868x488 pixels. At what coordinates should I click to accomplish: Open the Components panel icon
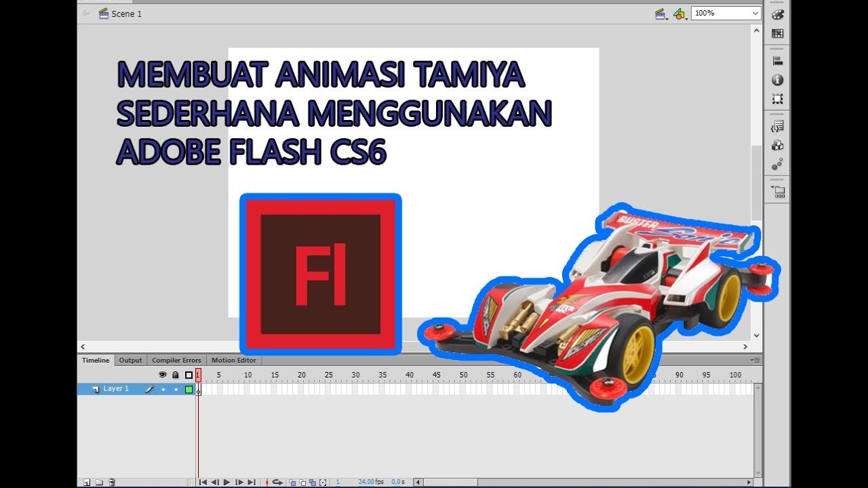pos(778,145)
